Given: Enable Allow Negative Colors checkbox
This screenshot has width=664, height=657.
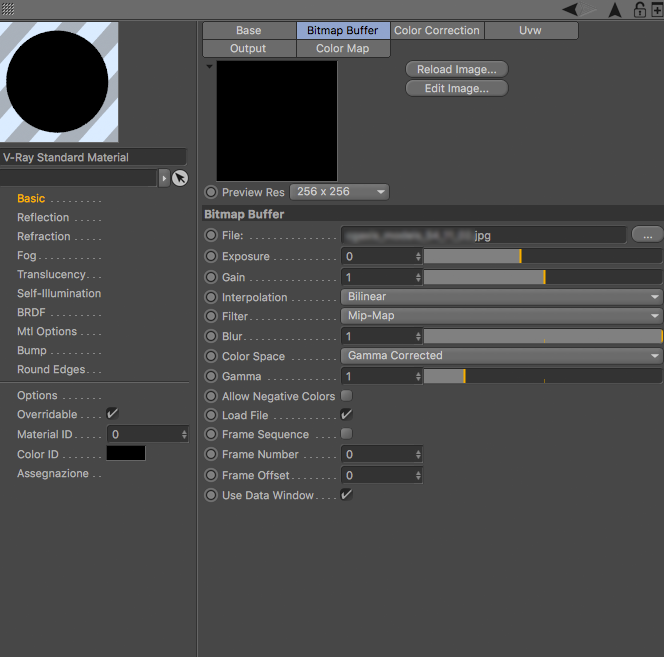Looking at the screenshot, I should click(x=346, y=396).
